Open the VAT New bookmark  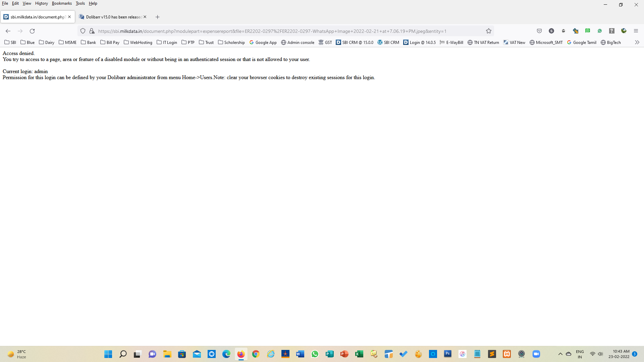(515, 42)
